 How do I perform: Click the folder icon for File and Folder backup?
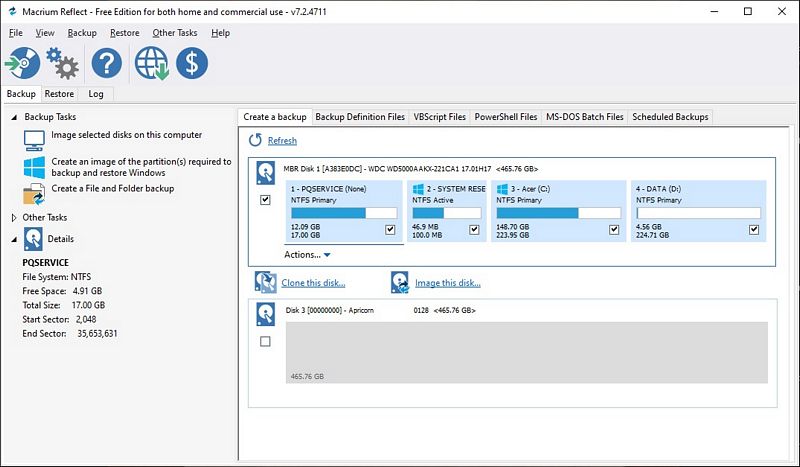(34, 194)
